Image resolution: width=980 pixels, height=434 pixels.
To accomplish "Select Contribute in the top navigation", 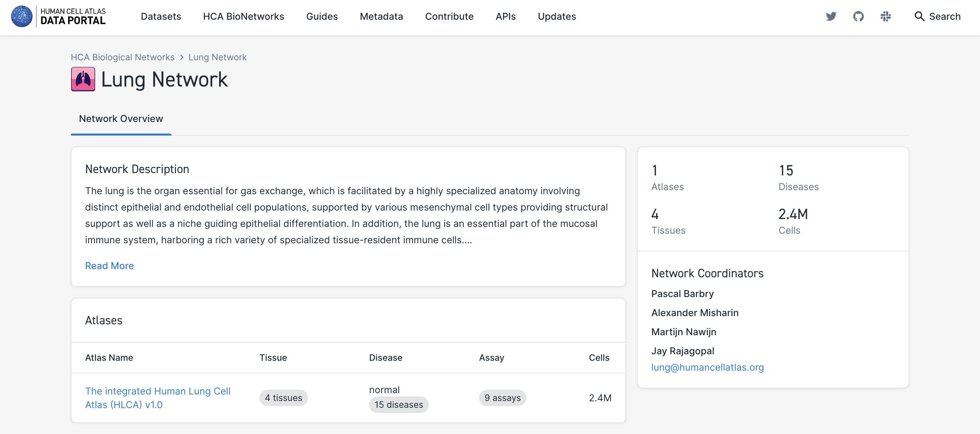I will [x=449, y=16].
